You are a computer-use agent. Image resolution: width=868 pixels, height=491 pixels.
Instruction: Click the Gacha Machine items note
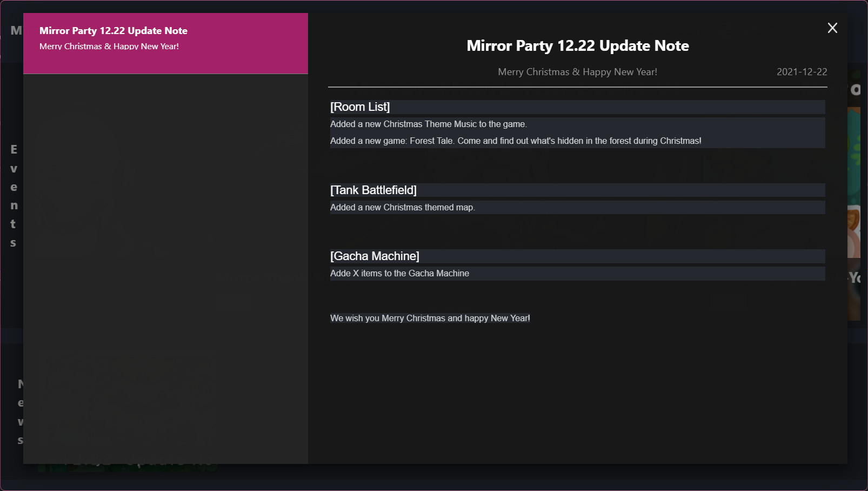pyautogui.click(x=400, y=273)
